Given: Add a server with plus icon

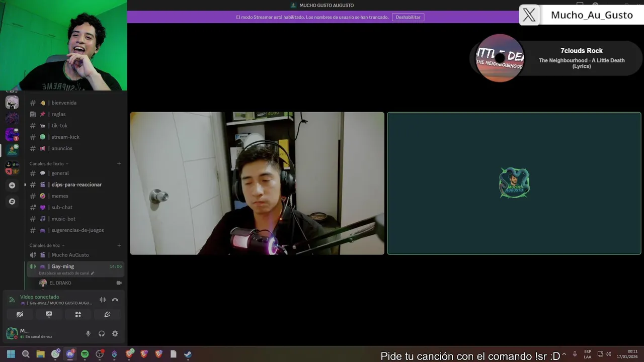Looking at the screenshot, I should click(12, 185).
